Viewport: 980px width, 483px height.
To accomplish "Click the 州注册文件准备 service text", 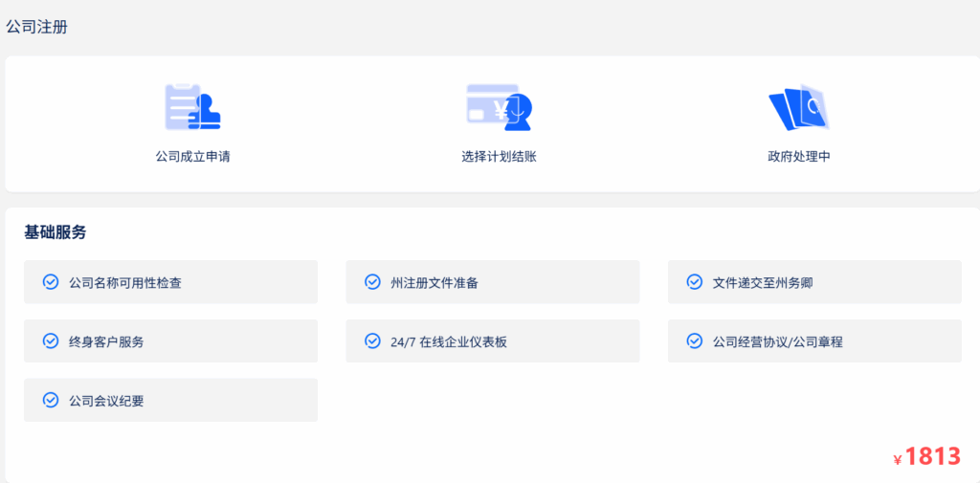I will coord(434,282).
